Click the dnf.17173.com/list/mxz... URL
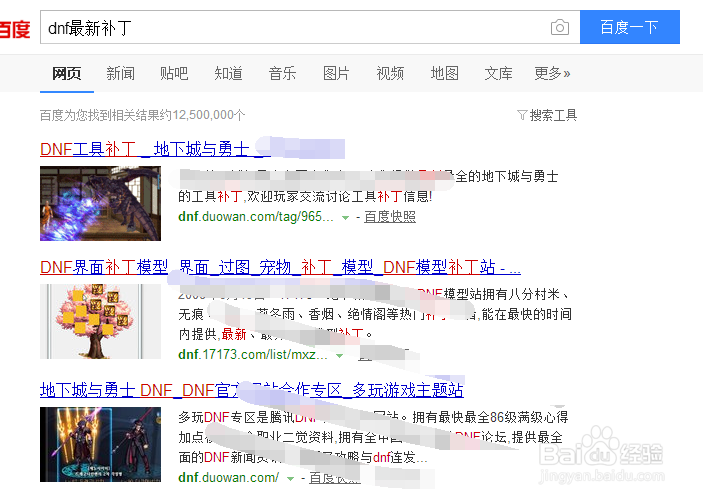Image resolution: width=703 pixels, height=501 pixels. 253,354
